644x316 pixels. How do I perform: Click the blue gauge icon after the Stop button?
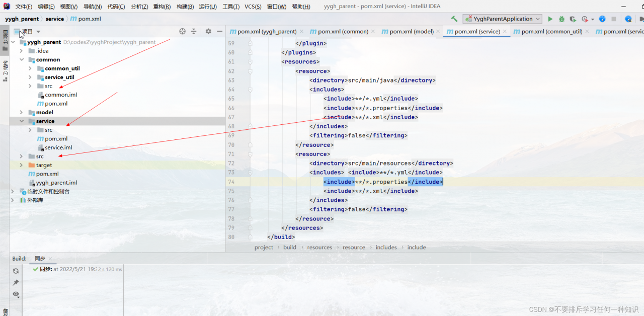628,19
